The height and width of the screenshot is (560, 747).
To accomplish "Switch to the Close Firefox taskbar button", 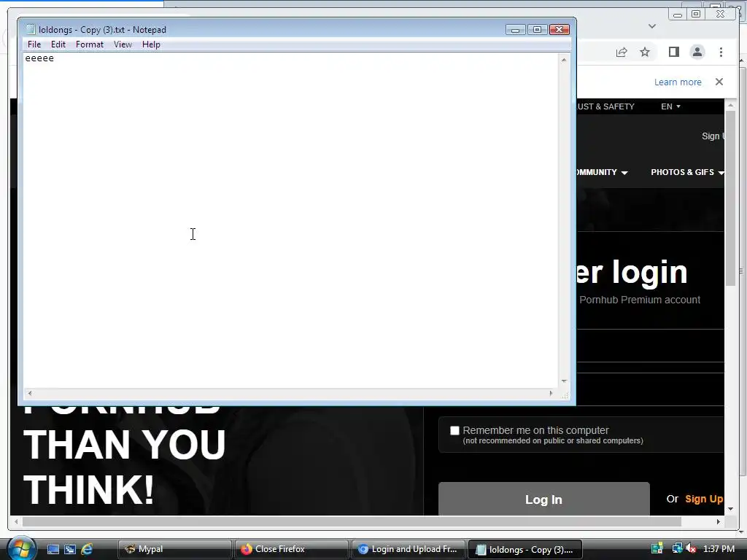I will click(x=291, y=550).
